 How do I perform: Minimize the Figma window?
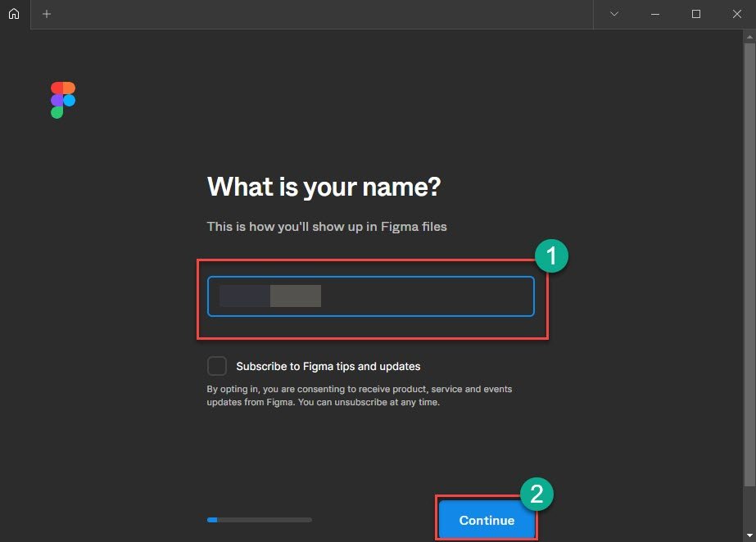654,14
